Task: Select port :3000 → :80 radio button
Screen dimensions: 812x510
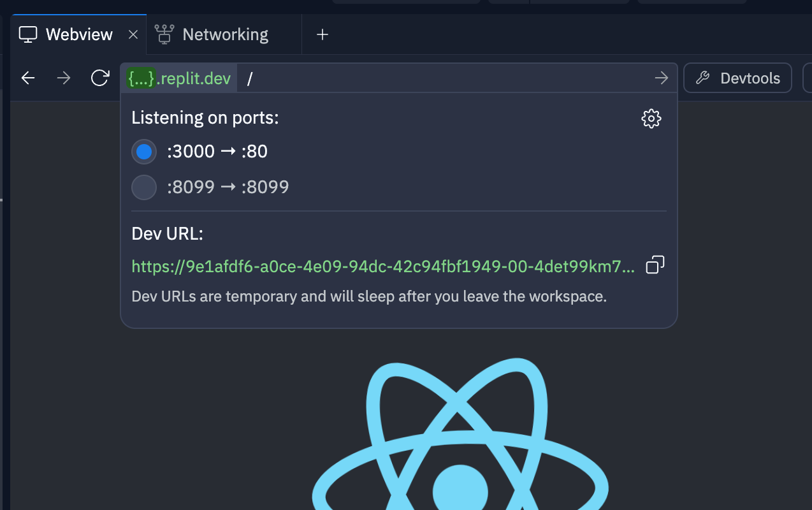Action: (144, 152)
